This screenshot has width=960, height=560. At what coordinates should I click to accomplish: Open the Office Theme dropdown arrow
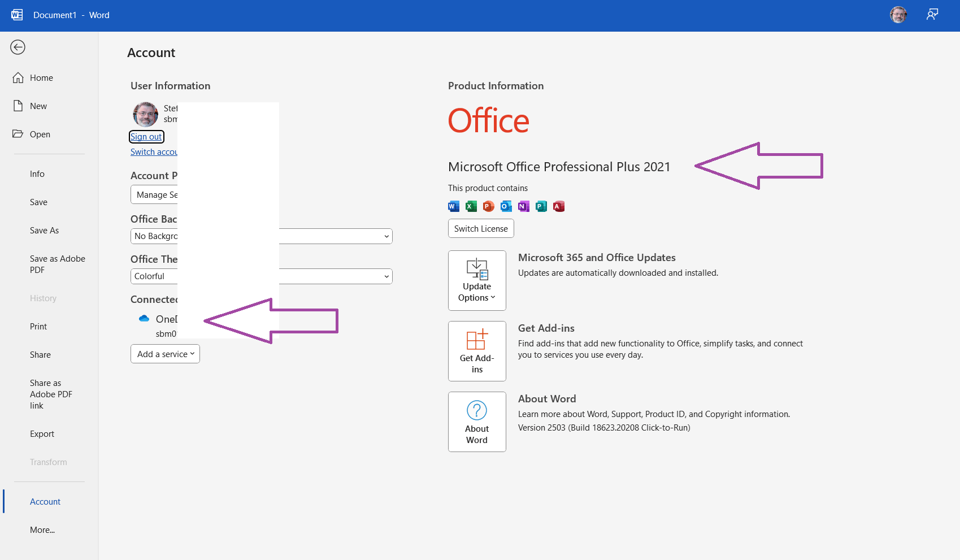[x=386, y=276]
